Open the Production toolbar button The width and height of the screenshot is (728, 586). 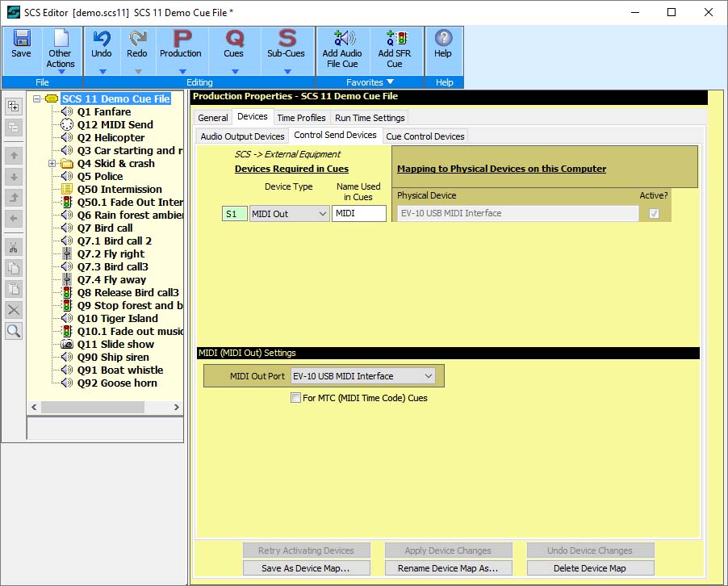click(181, 45)
